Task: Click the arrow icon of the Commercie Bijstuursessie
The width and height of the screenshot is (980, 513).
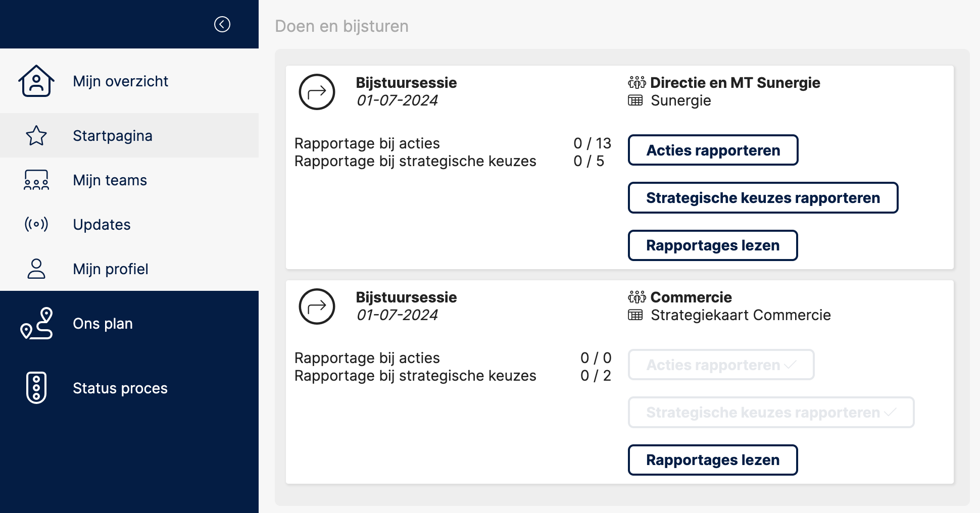Action: pyautogui.click(x=317, y=306)
